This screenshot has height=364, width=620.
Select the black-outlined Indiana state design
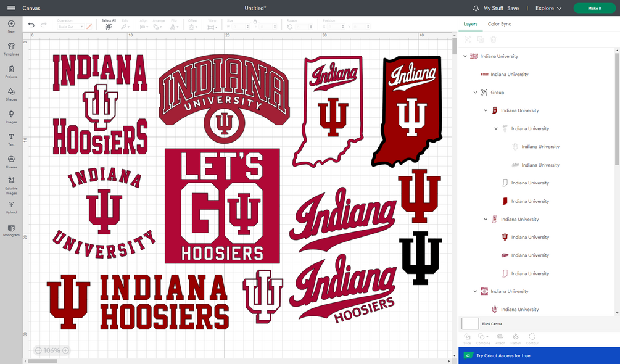click(407, 111)
